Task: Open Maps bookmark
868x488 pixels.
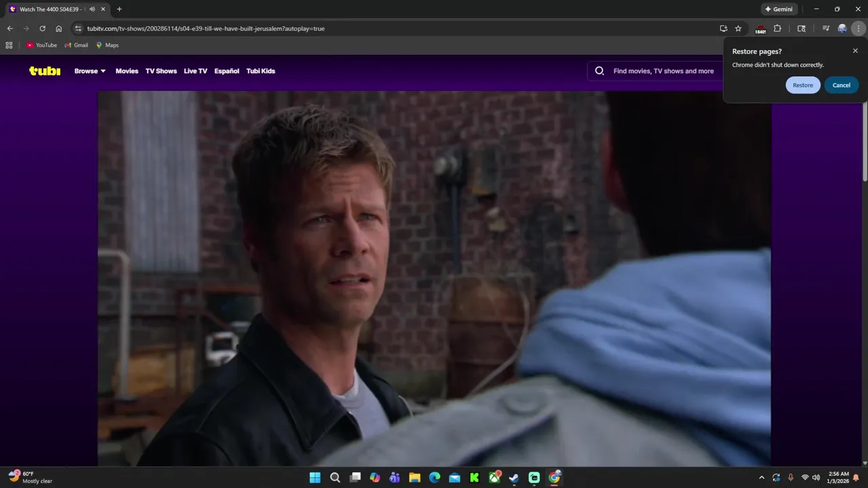Action: pos(107,45)
